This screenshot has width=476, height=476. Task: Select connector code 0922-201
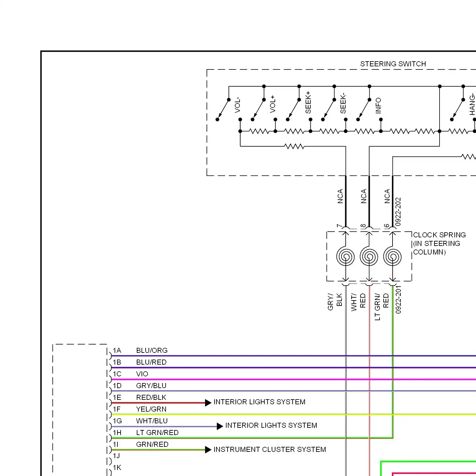(x=398, y=300)
